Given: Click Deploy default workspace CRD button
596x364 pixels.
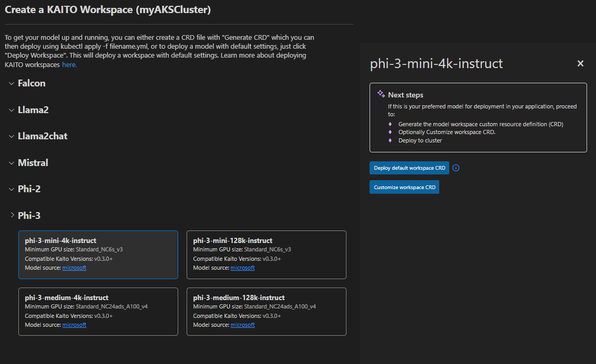Looking at the screenshot, I should 409,168.
